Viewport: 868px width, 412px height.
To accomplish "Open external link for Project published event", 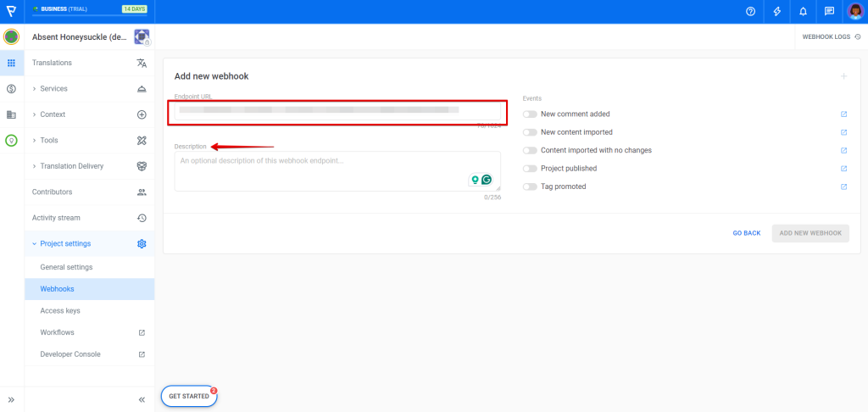I will tap(843, 168).
